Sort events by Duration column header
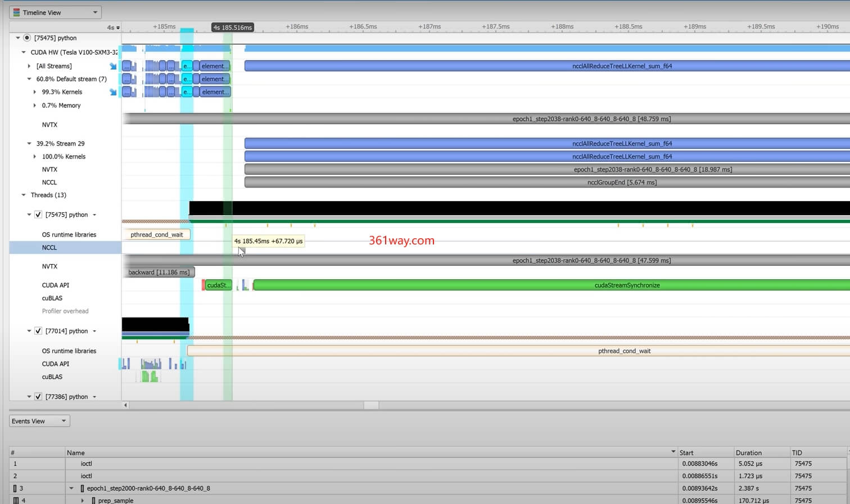Image resolution: width=850 pixels, height=504 pixels. coord(749,452)
